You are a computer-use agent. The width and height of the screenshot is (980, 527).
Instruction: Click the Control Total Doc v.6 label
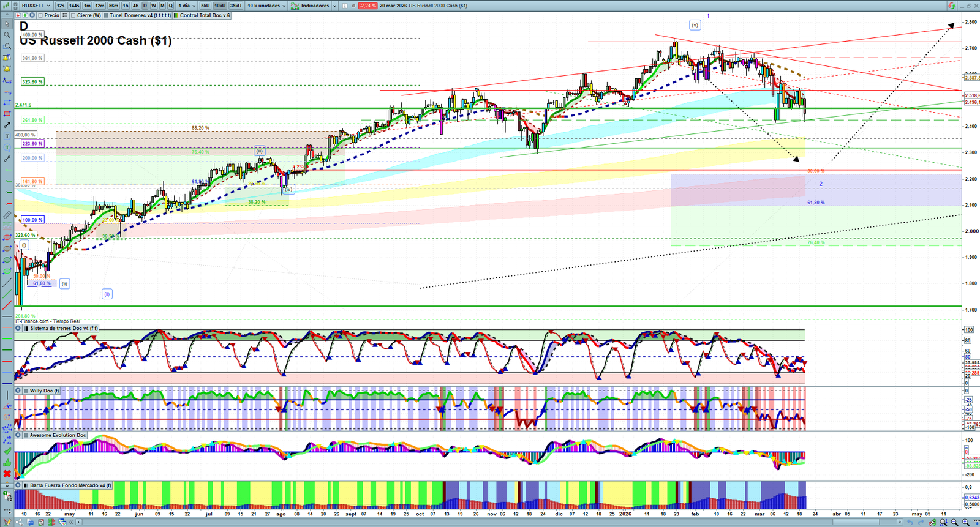click(205, 15)
